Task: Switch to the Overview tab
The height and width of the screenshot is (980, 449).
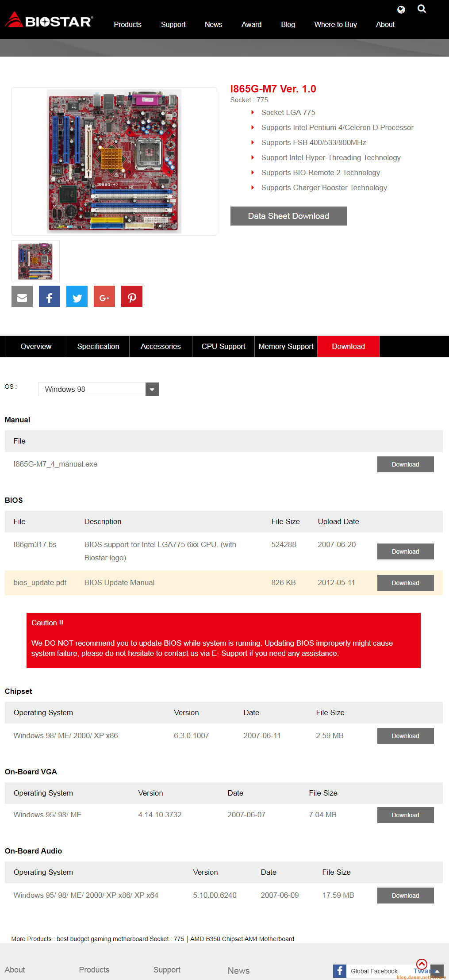Action: [36, 347]
